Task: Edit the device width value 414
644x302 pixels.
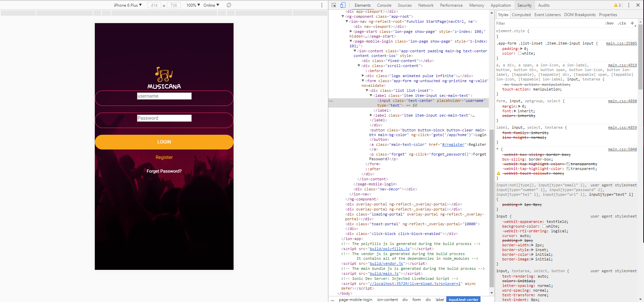Action: click(154, 5)
